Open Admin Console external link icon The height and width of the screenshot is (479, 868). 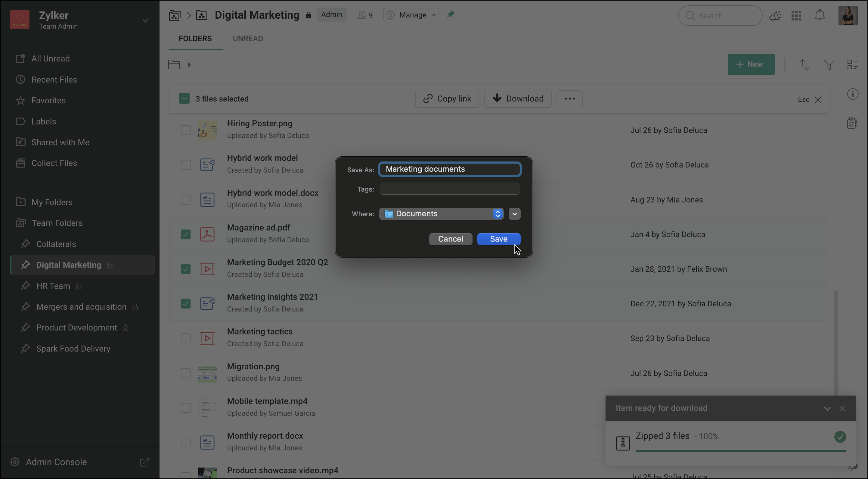(144, 462)
